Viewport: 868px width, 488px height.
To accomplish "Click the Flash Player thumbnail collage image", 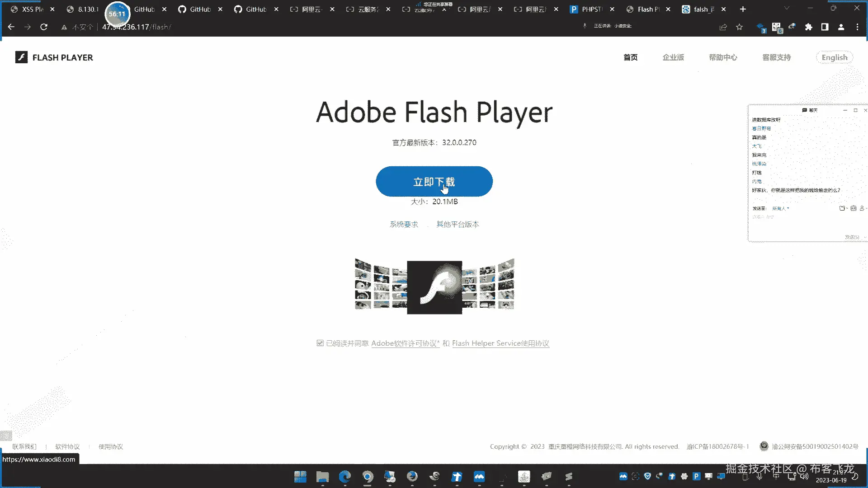I will pos(434,287).
